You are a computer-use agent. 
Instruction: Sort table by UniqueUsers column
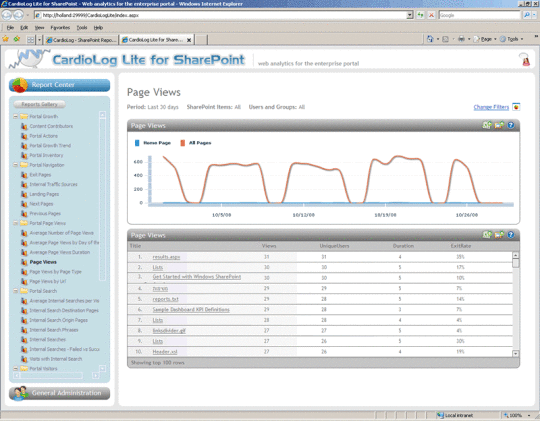[334, 246]
